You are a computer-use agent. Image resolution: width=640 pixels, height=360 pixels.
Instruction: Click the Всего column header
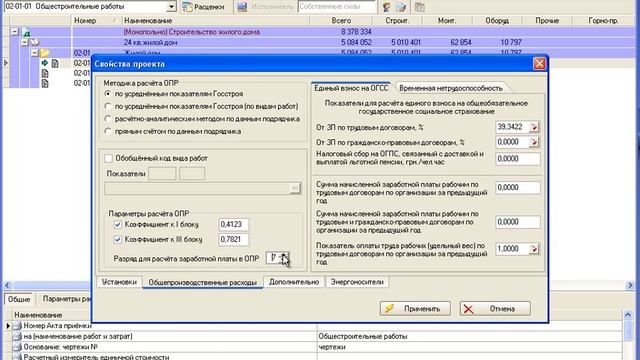[341, 20]
